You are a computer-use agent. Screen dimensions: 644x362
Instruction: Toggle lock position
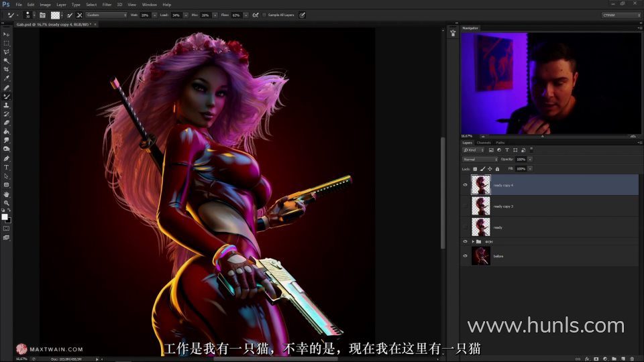pyautogui.click(x=490, y=169)
